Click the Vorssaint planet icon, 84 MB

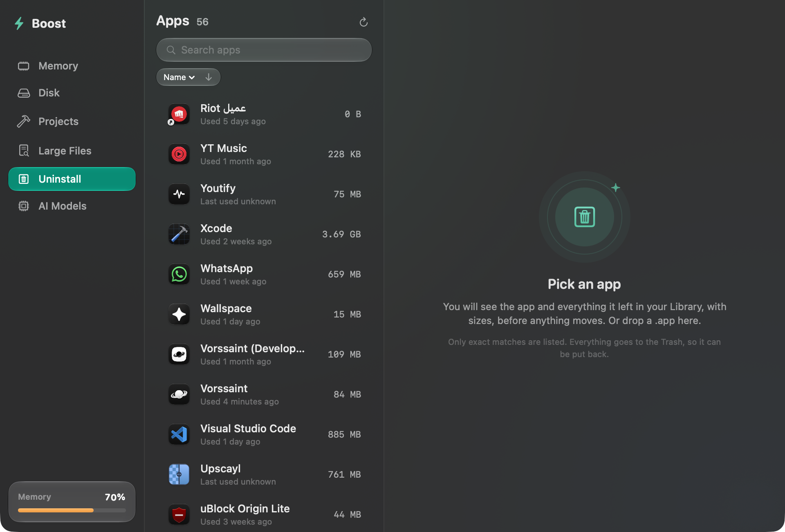[179, 394]
